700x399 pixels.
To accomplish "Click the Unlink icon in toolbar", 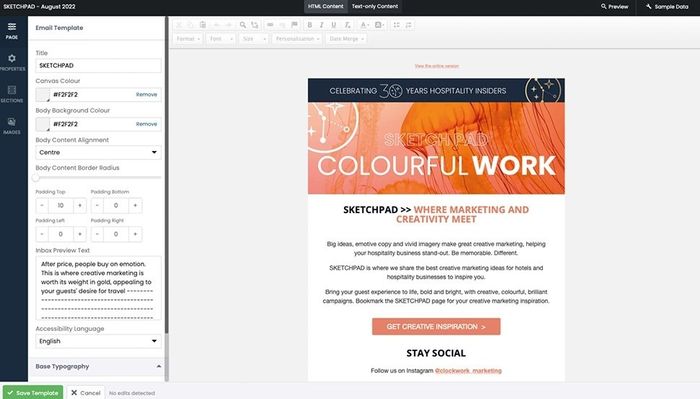I will pyautogui.click(x=282, y=25).
